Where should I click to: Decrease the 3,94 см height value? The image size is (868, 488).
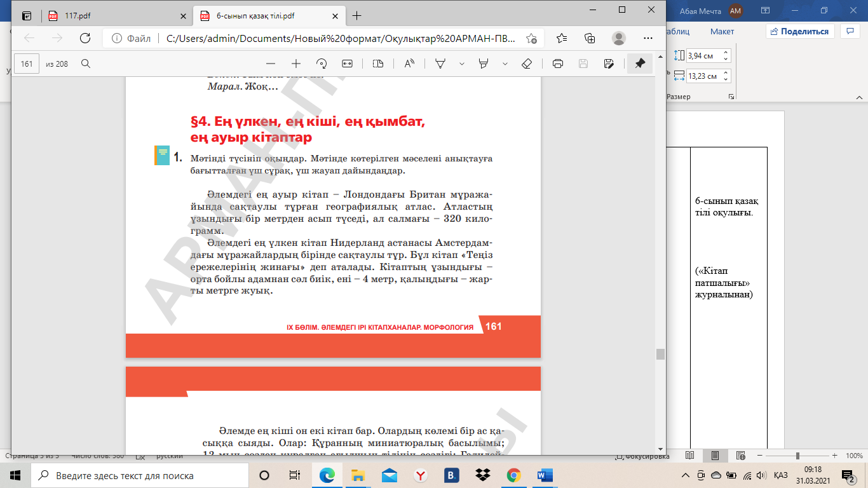[726, 59]
